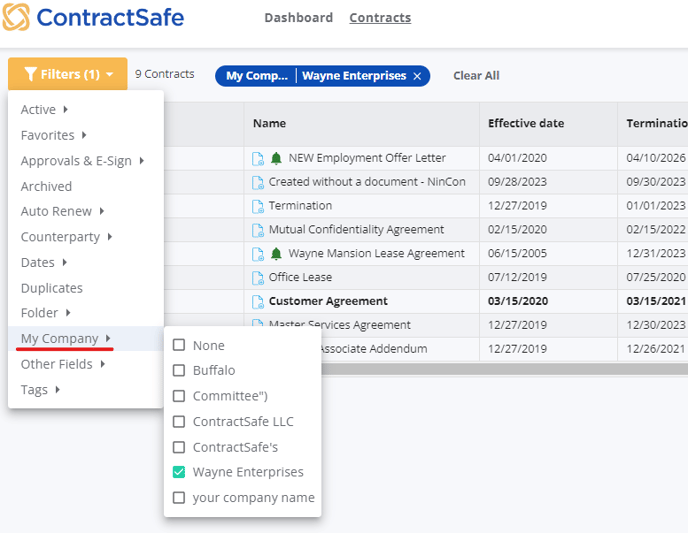Viewport: 688px width, 533px height.
Task: Click the My Comp... filter chip label
Action: tap(257, 76)
